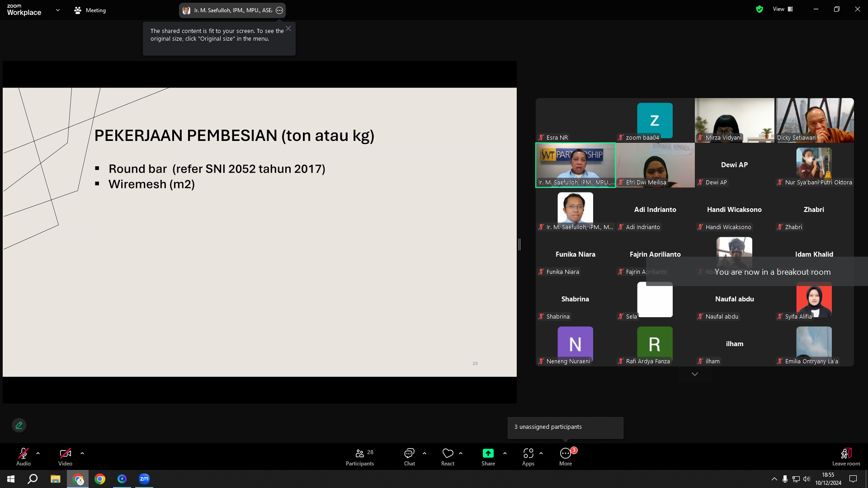Open the Windows notification center
This screenshot has width=868, height=488.
coord(853,479)
